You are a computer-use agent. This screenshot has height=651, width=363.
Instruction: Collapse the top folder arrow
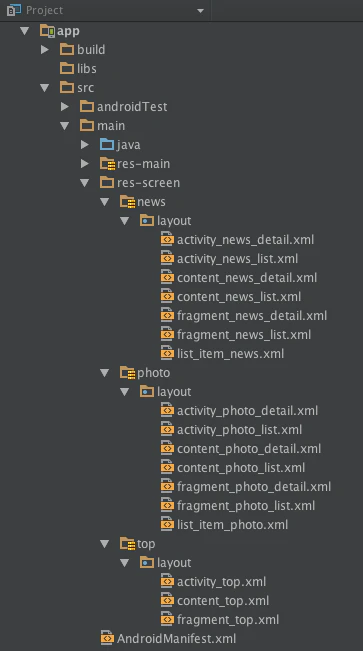(104, 544)
